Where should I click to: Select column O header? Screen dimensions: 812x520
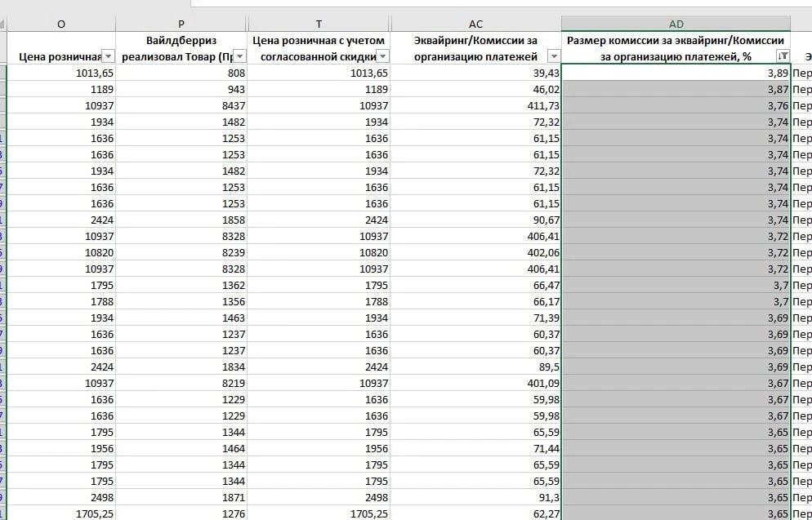coord(61,24)
